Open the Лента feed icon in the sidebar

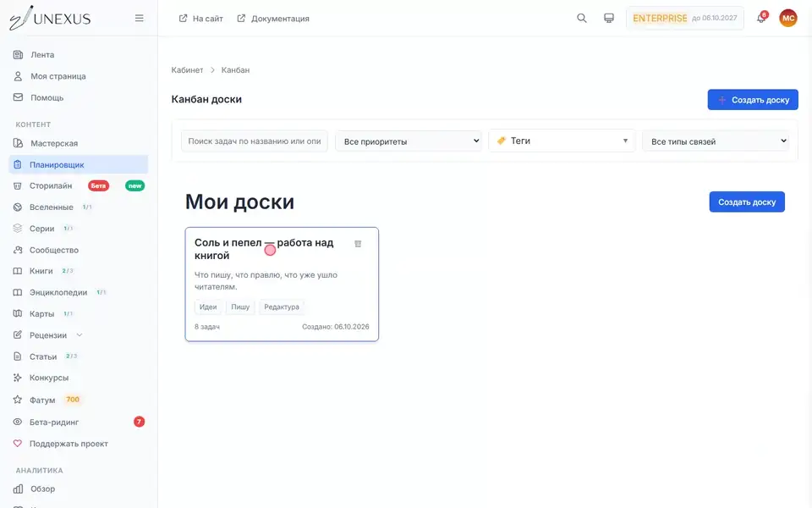(18, 54)
